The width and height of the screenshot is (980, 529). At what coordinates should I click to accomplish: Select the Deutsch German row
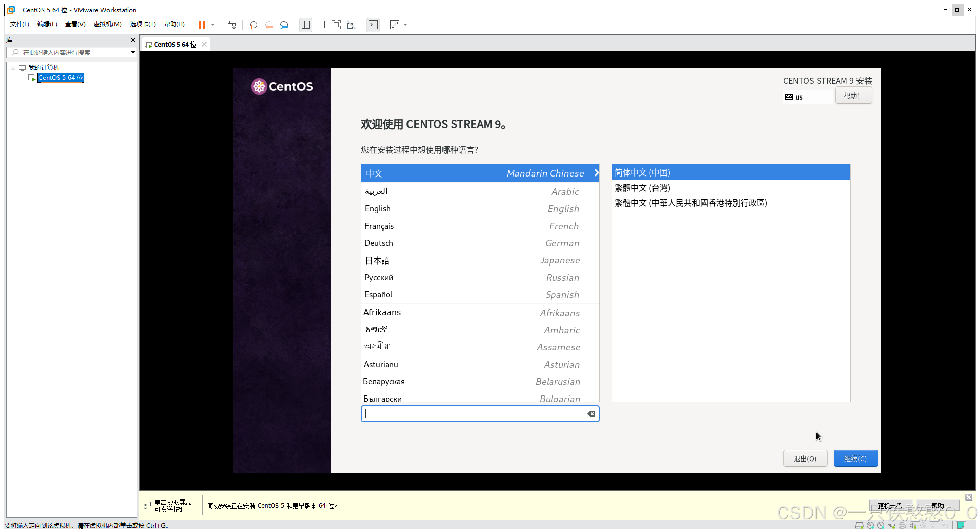pyautogui.click(x=480, y=243)
